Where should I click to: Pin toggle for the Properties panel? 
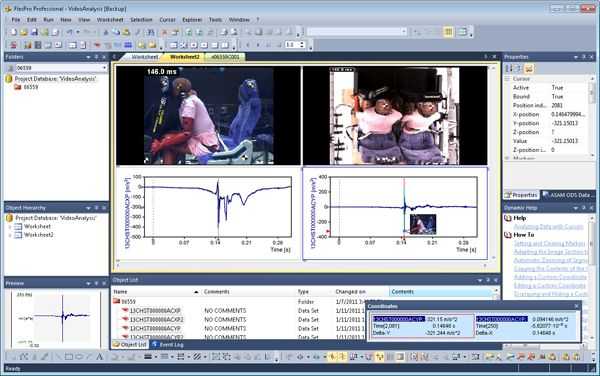[584, 57]
